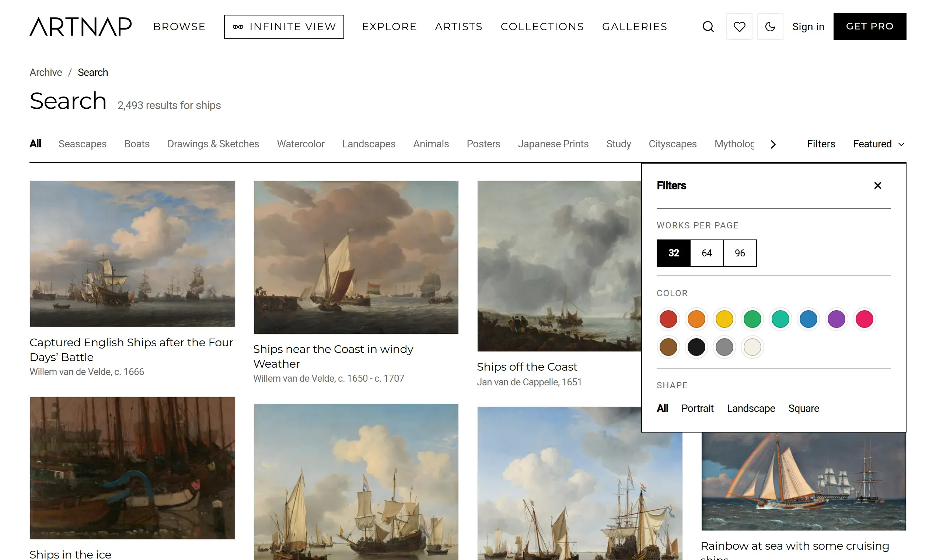The image size is (936, 560).
Task: Pick the red color swatch
Action: point(668,319)
